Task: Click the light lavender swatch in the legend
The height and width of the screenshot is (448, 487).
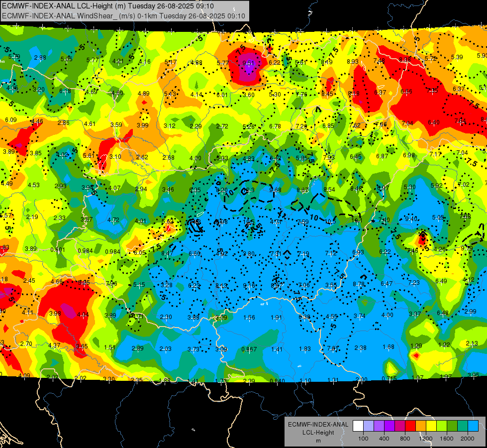Action: [369, 426]
